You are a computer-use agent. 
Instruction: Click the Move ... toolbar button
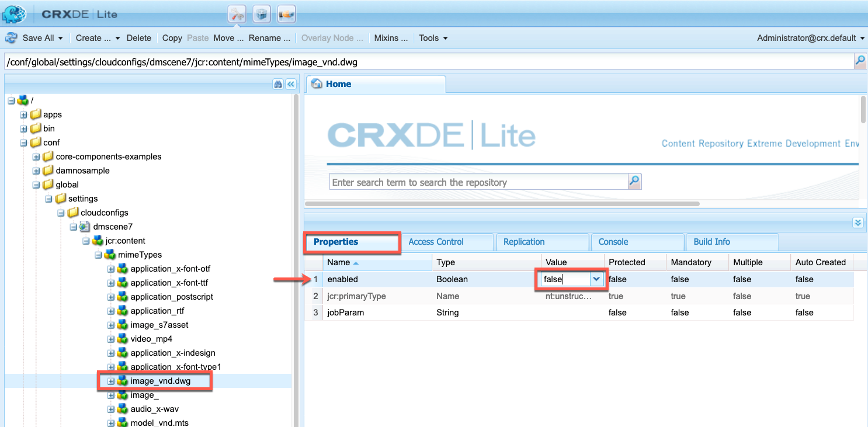[x=228, y=38]
